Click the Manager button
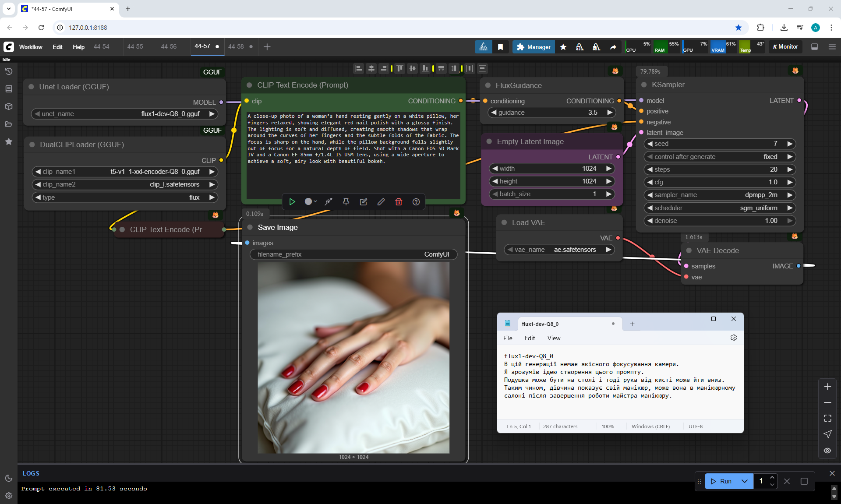This screenshot has width=841, height=504. (x=533, y=47)
